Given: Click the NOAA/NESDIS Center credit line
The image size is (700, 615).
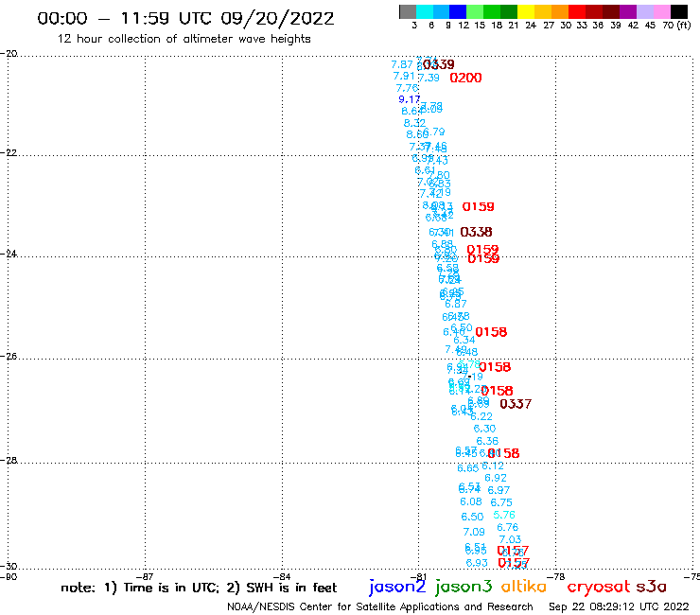Looking at the screenshot, I should pyautogui.click(x=380, y=607).
